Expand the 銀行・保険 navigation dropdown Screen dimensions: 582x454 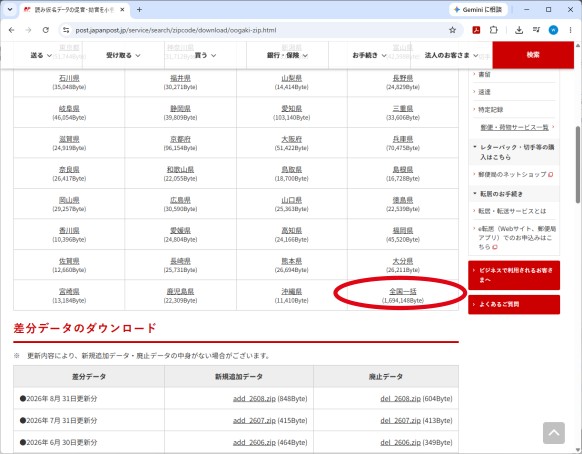click(287, 55)
